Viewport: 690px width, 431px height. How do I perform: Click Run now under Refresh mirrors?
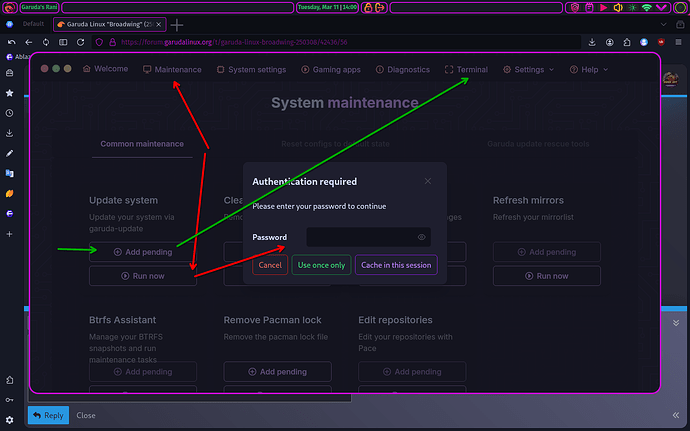(x=547, y=276)
